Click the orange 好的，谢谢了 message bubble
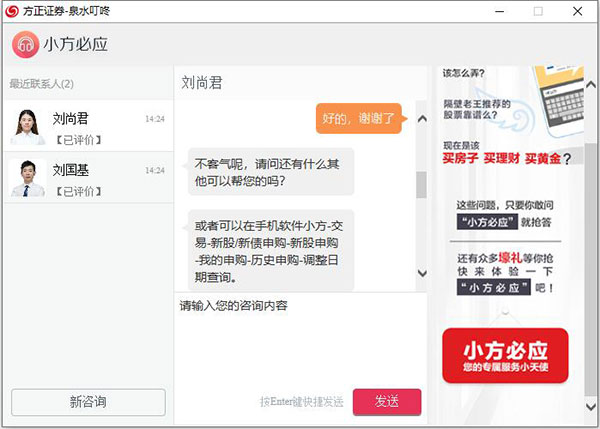Image resolution: width=600 pixels, height=429 pixels. pyautogui.click(x=358, y=118)
